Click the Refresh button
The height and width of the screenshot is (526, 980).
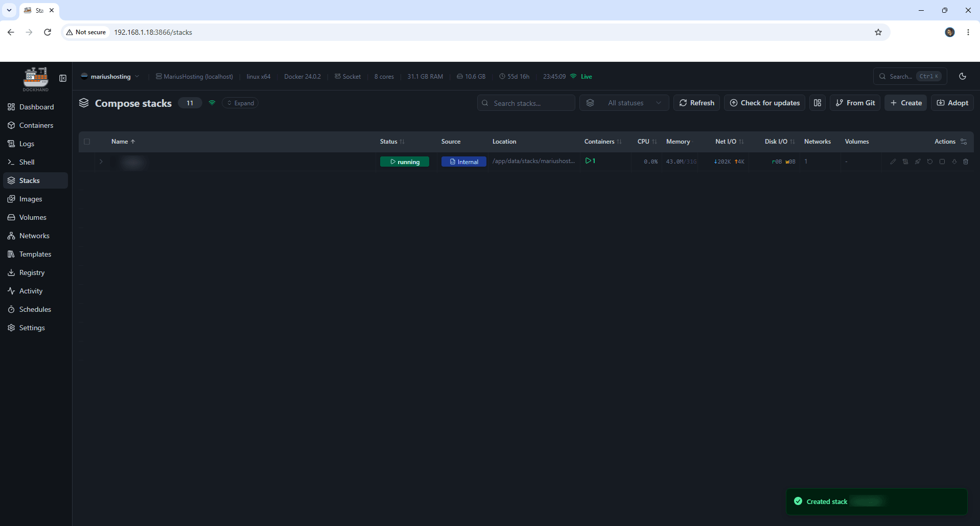coord(697,103)
